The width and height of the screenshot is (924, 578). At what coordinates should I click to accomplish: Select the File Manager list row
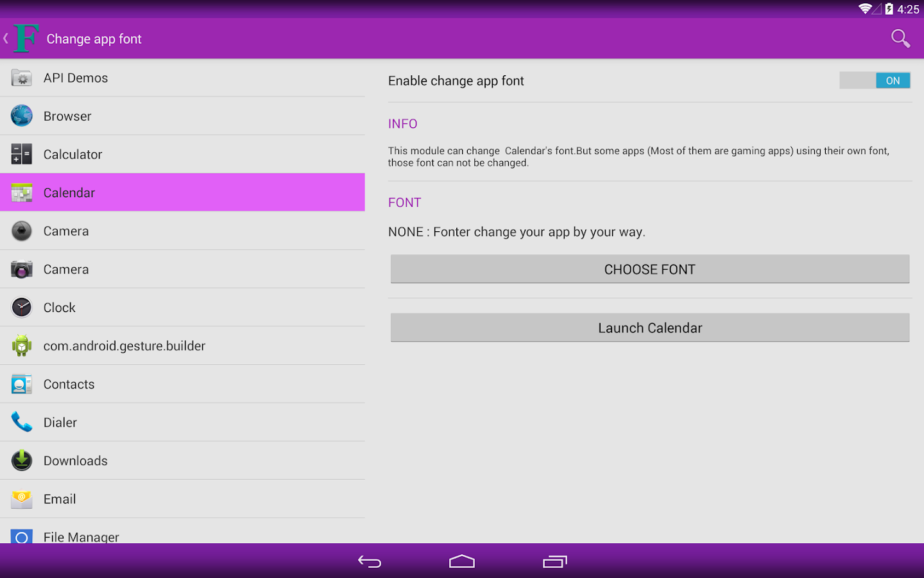pos(182,532)
